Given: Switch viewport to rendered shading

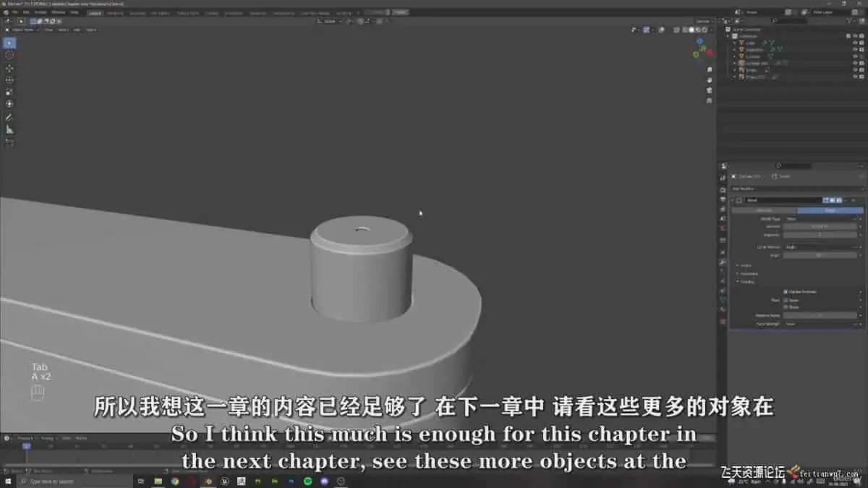Looking at the screenshot, I should [x=705, y=30].
